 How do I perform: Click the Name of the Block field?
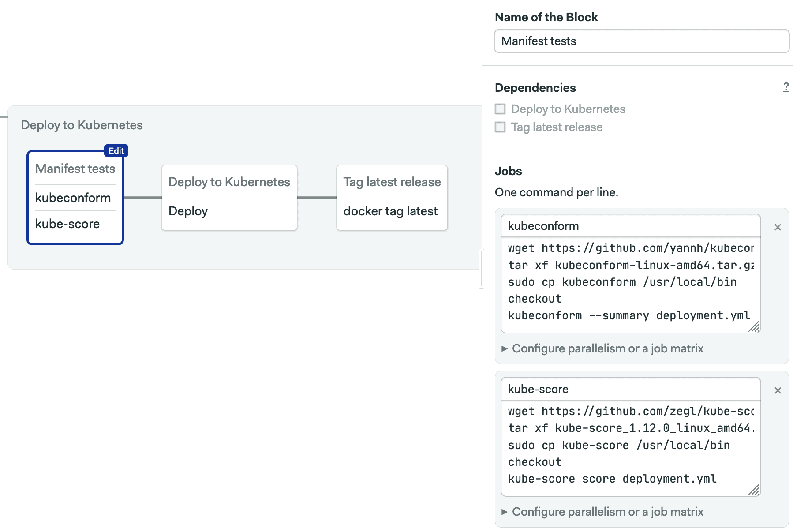click(642, 41)
